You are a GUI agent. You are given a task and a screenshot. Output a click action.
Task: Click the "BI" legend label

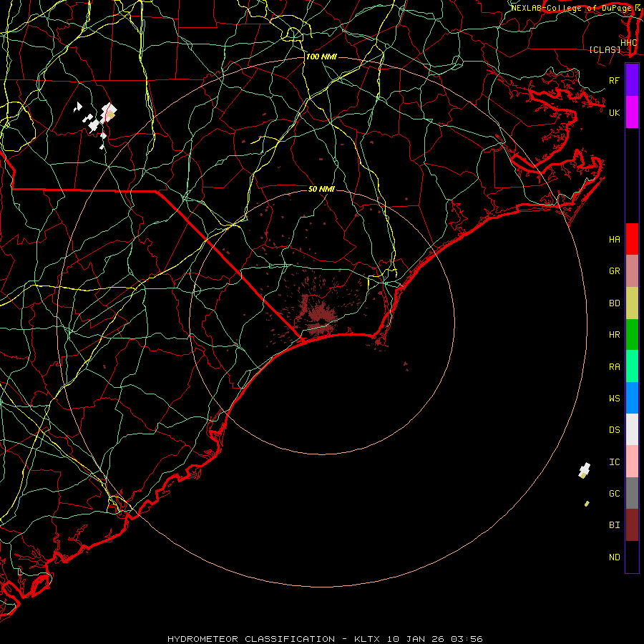614,525
